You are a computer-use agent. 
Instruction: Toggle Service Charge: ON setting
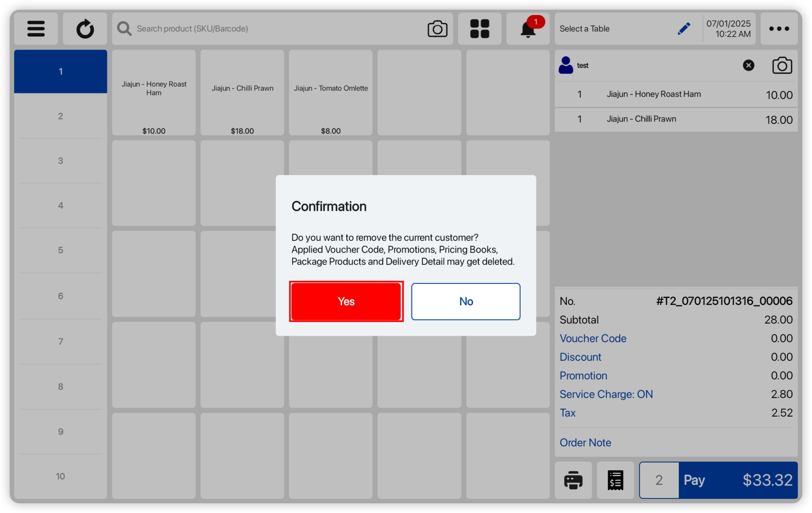coord(606,394)
